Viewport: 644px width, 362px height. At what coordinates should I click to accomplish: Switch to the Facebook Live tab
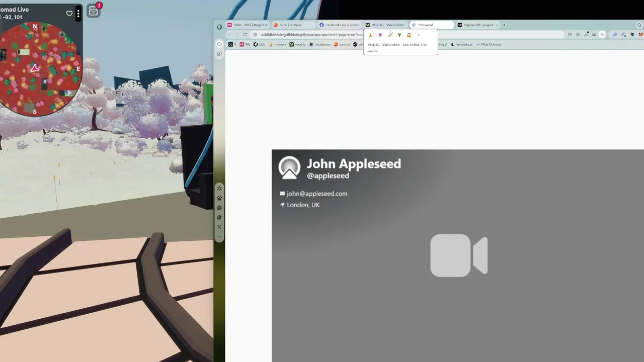click(x=340, y=25)
